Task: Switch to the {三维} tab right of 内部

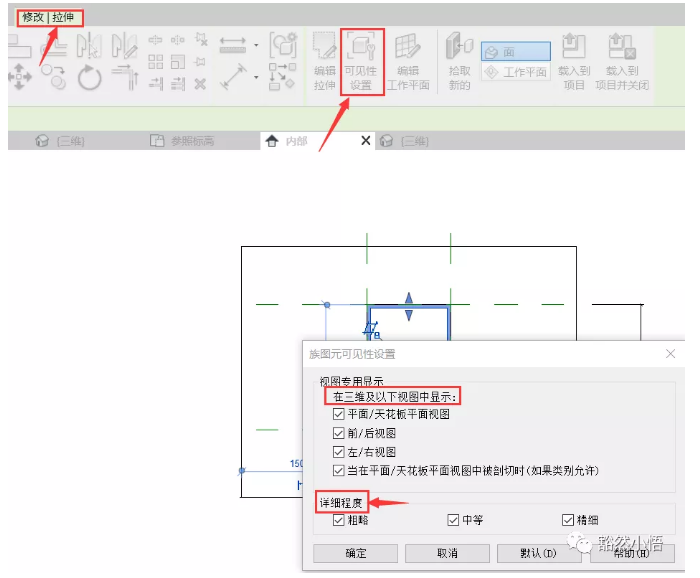Action: 404,141
